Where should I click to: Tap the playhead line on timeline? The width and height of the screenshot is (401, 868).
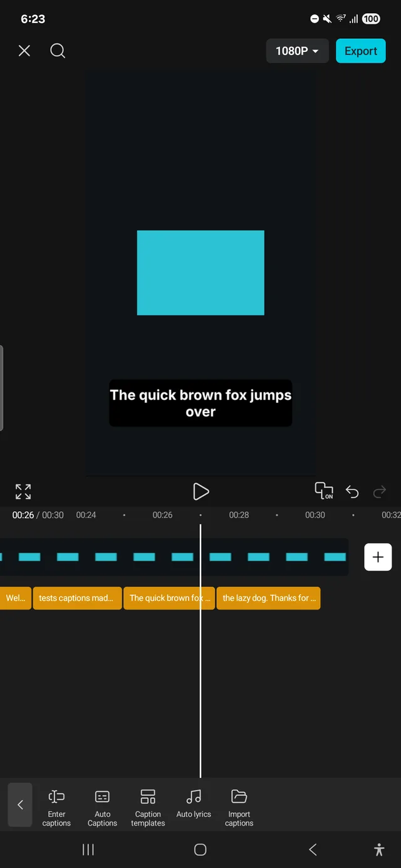(200, 651)
